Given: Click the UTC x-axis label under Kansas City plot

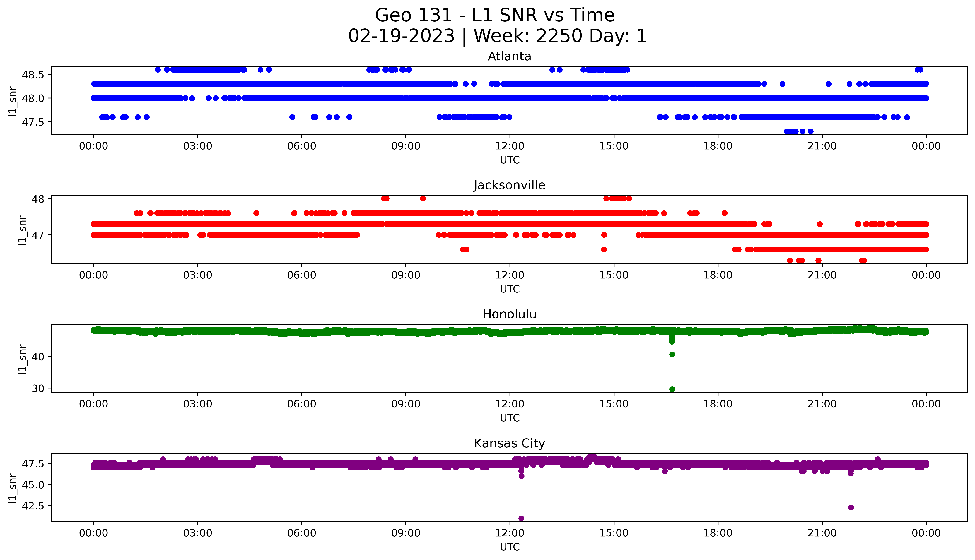Looking at the screenshot, I should [510, 547].
